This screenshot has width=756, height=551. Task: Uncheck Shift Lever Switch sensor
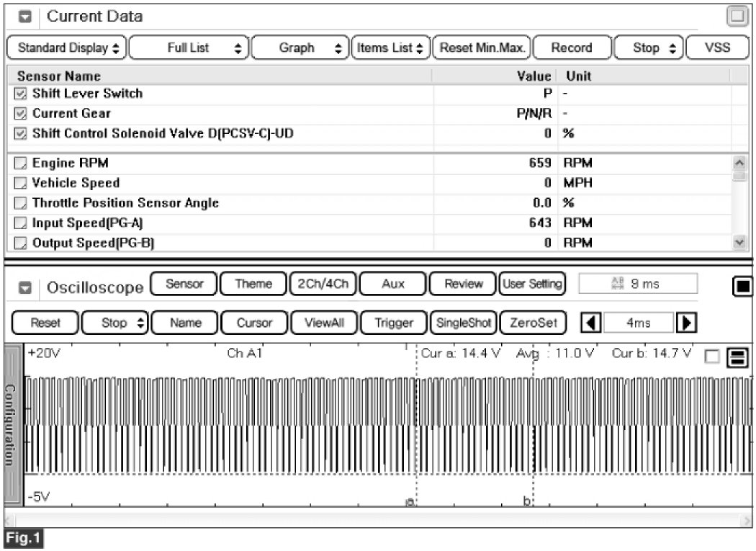(x=20, y=94)
